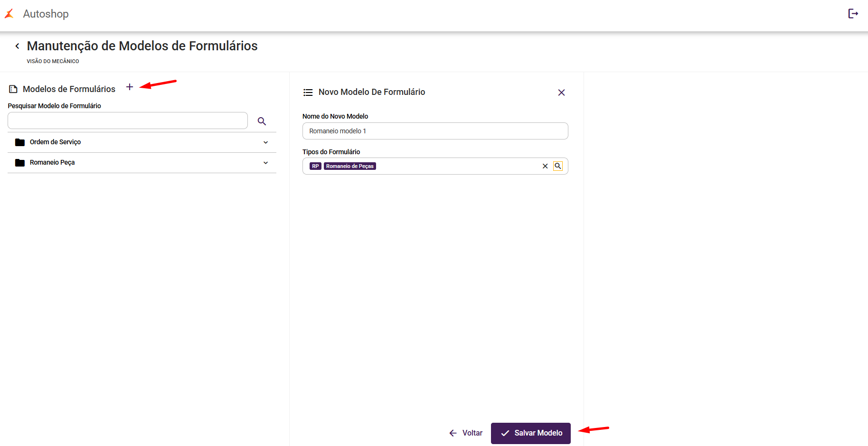
Task: Expand the Romaneio Peça group
Action: [x=265, y=163]
